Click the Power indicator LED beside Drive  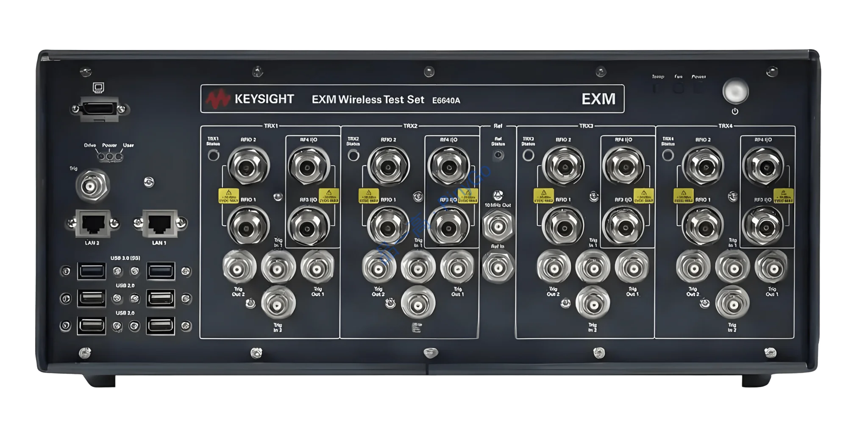coord(110,157)
